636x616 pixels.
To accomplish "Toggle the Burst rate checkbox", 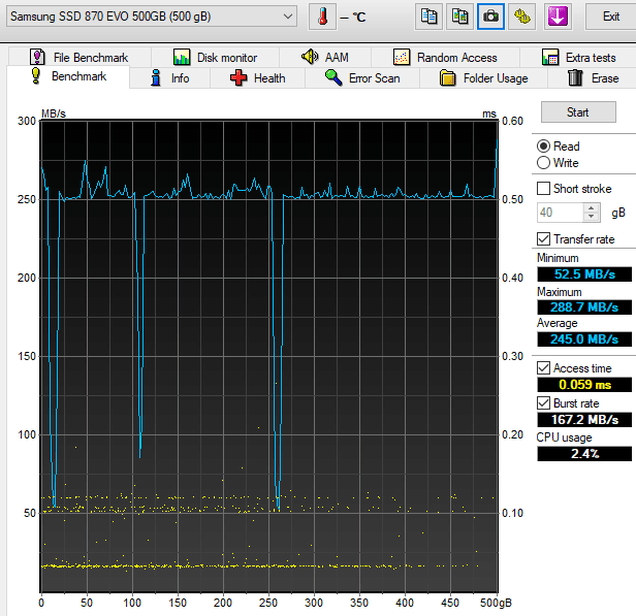I will pos(544,403).
